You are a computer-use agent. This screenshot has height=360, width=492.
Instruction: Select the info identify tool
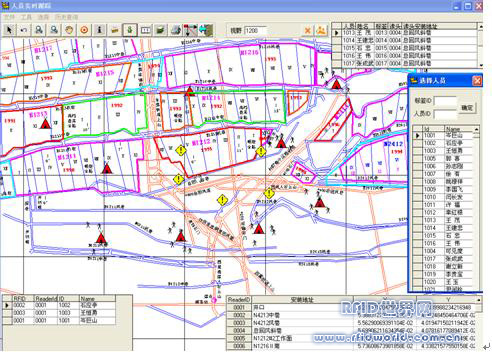99,30
